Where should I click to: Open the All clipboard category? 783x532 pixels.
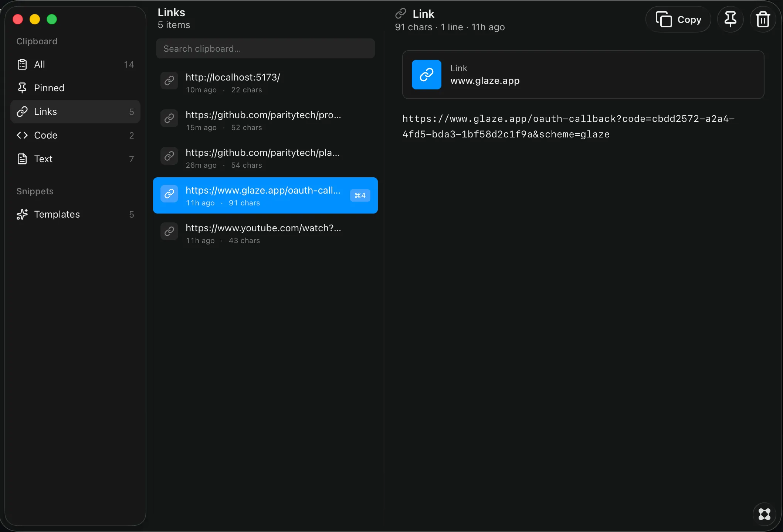pyautogui.click(x=75, y=64)
